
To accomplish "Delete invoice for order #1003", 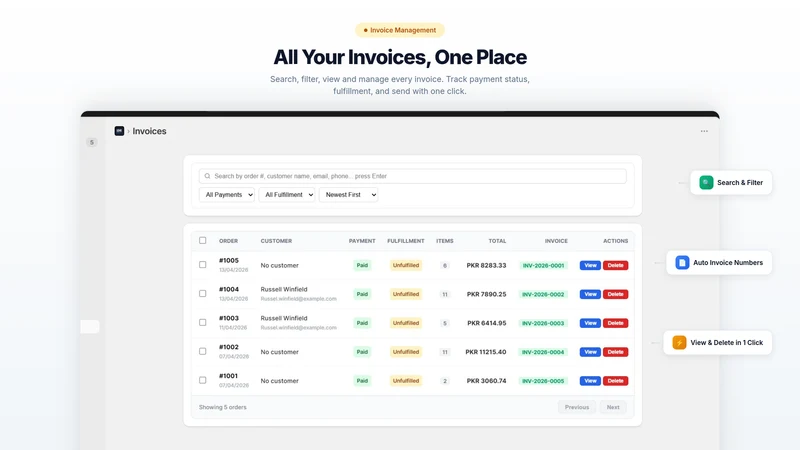I will pos(615,323).
